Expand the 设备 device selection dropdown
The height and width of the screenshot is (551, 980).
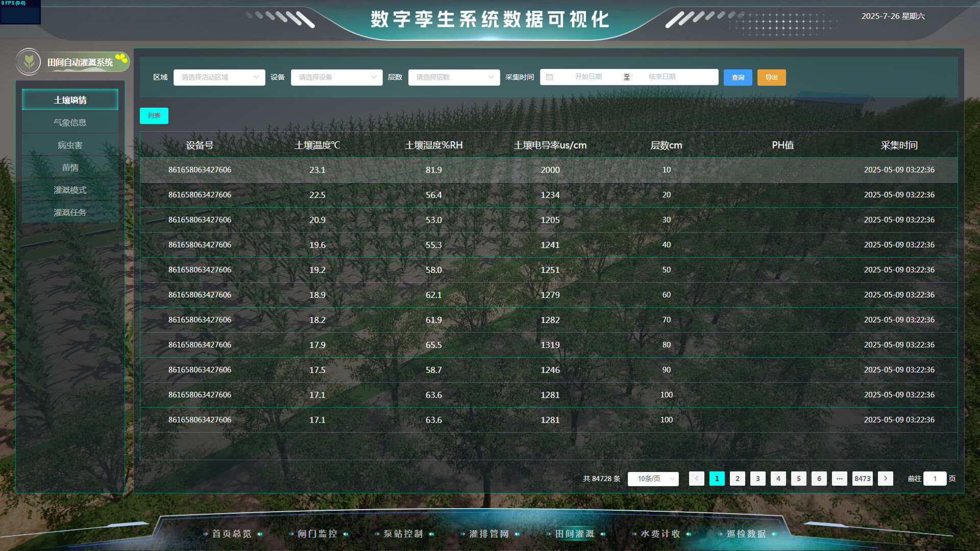[336, 77]
